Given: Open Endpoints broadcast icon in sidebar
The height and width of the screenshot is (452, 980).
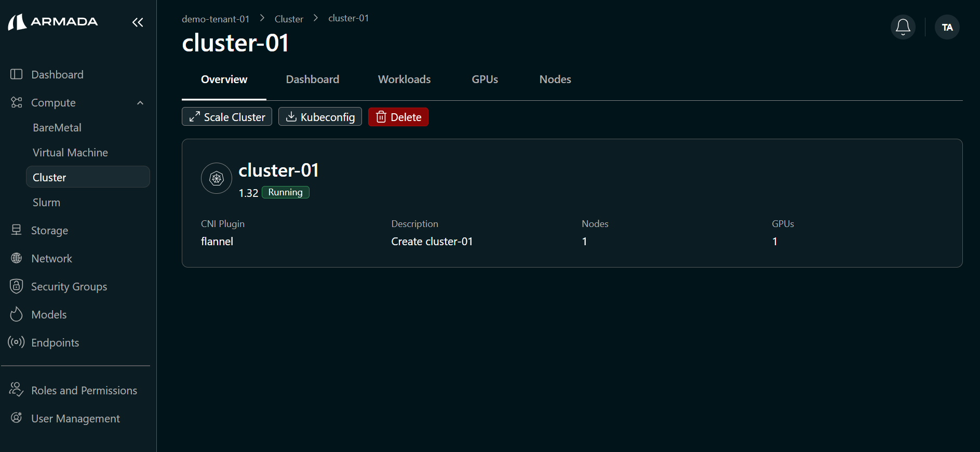Looking at the screenshot, I should [17, 342].
